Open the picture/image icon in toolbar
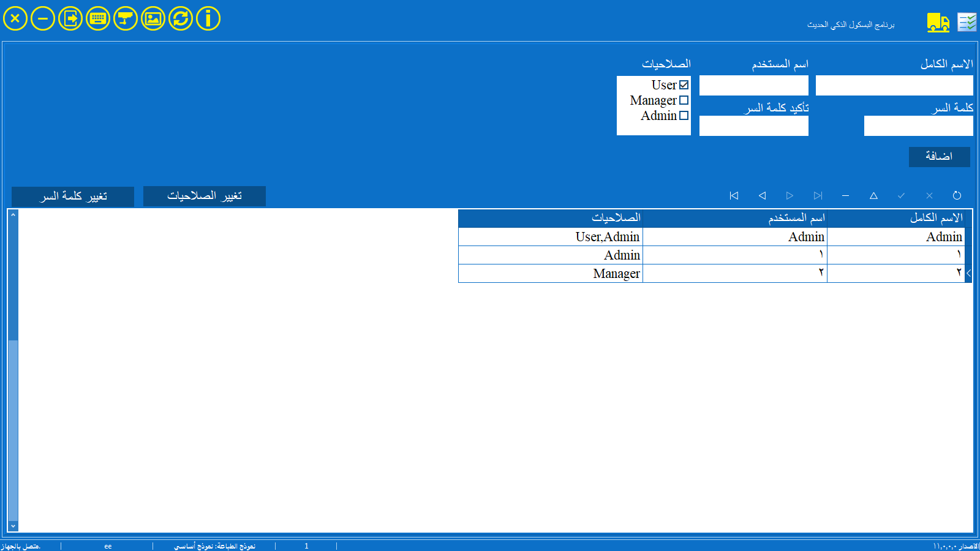The image size is (980, 551). (x=153, y=18)
